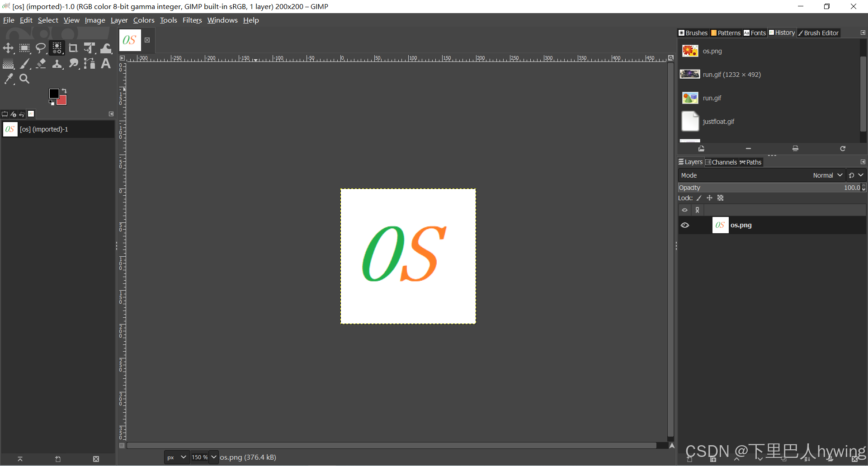Remove the selected history entry

[748, 149]
